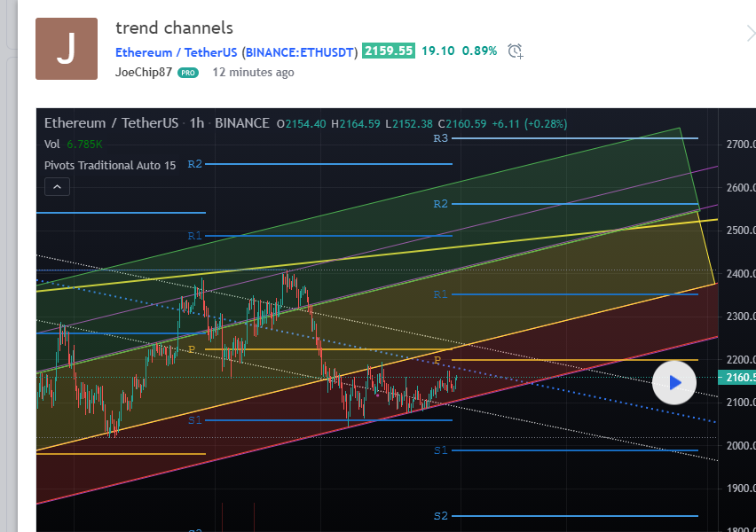
Task: Click the green 2159.55 price badge
Action: (388, 51)
